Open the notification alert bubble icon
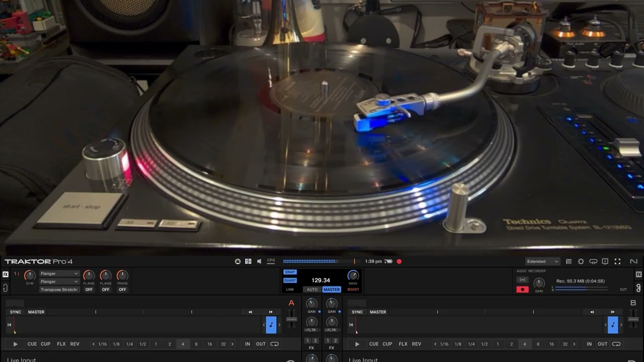The image size is (644, 362). click(x=605, y=261)
